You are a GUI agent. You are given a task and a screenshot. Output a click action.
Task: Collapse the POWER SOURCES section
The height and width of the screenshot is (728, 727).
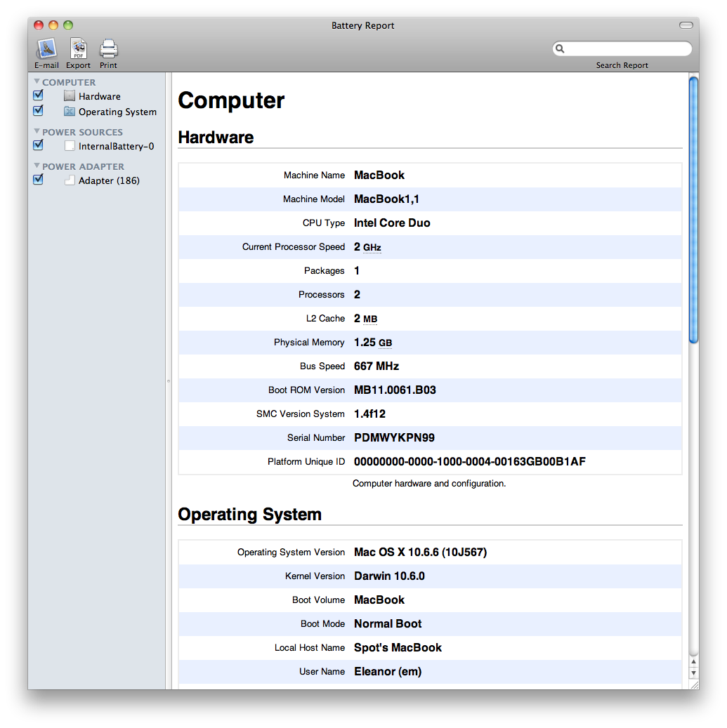(37, 131)
